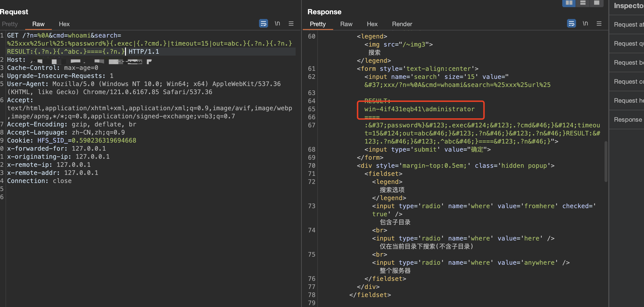Click the x-remote-ip header line

point(49,165)
